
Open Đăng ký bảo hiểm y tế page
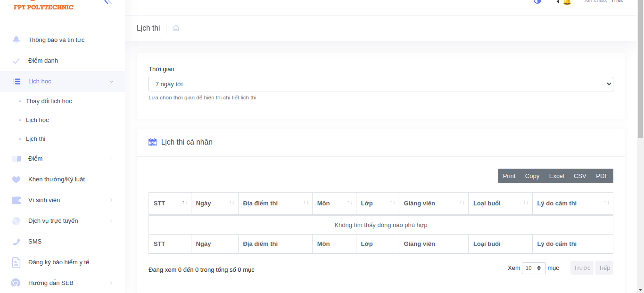click(x=59, y=262)
